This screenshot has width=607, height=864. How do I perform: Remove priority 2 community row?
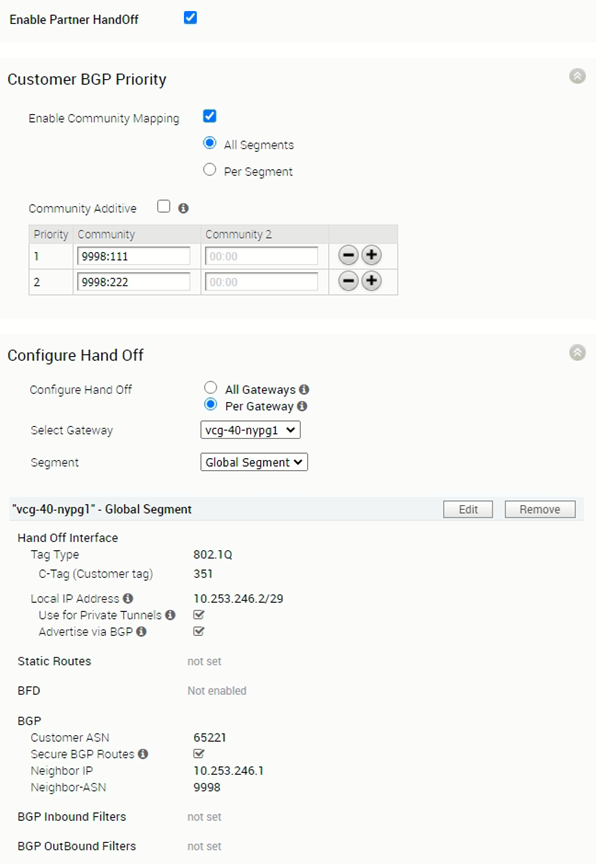[348, 281]
